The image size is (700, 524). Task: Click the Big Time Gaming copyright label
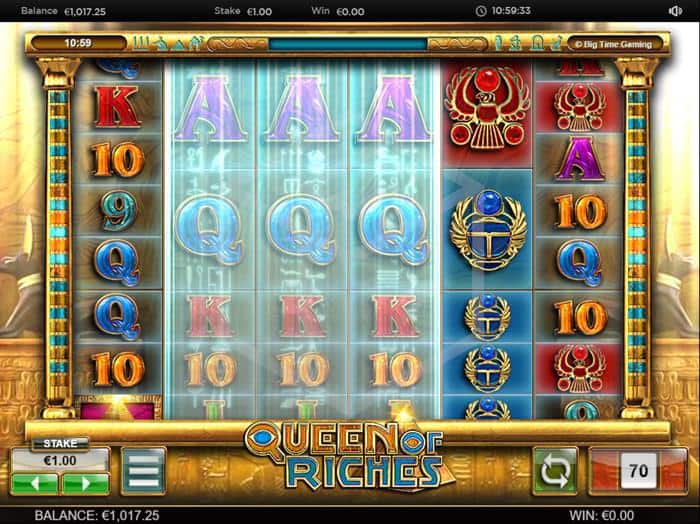point(613,44)
